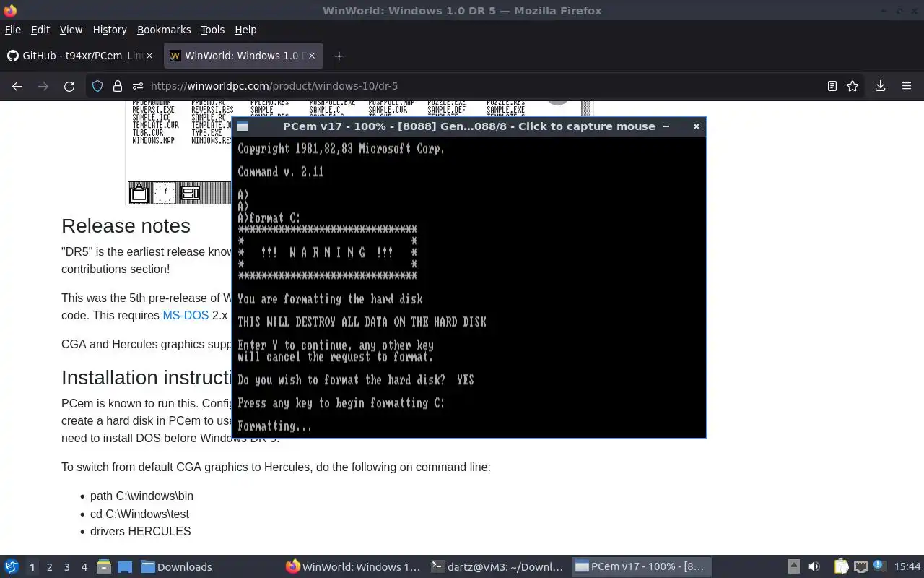Open the View menu

[71, 30]
